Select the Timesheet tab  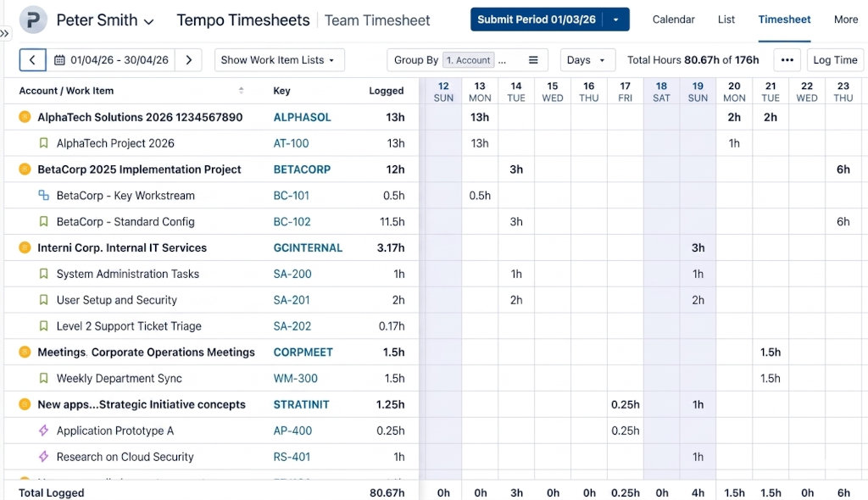tap(784, 19)
